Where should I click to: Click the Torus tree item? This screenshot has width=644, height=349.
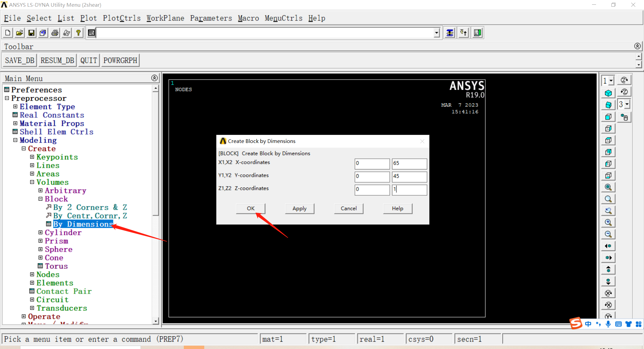point(56,266)
